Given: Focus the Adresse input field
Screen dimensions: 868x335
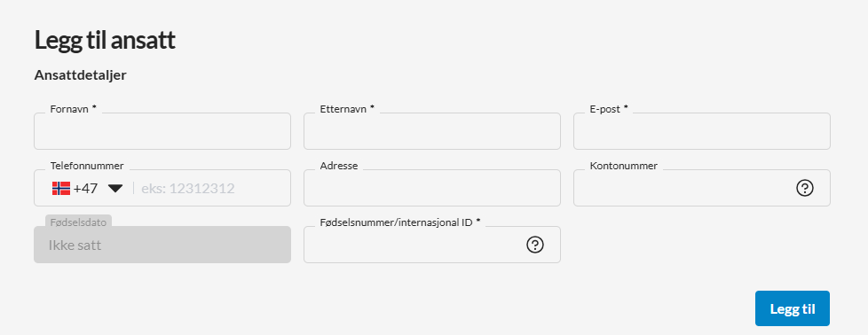Looking at the screenshot, I should [432, 188].
